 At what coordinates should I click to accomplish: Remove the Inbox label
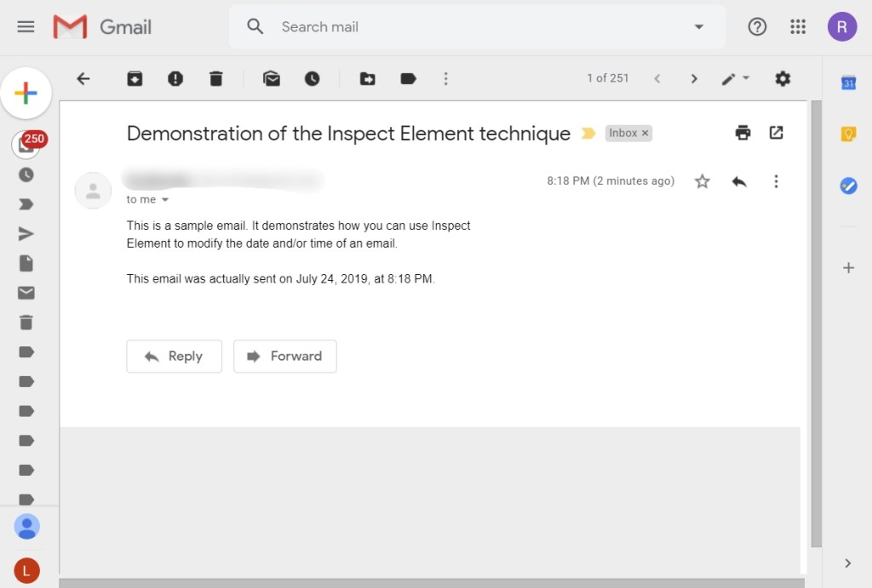point(645,134)
